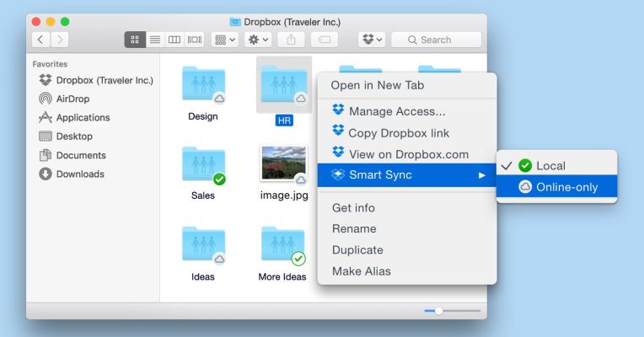The image size is (644, 337).
Task: Click the Dropbox icon in the window title
Action: [x=235, y=22]
